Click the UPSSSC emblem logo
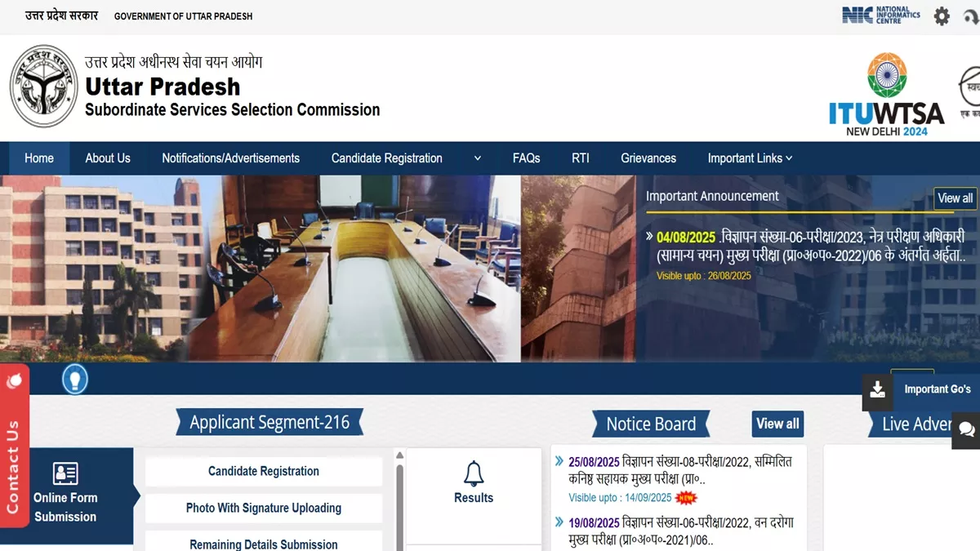This screenshot has height=551, width=980. tap(45, 87)
